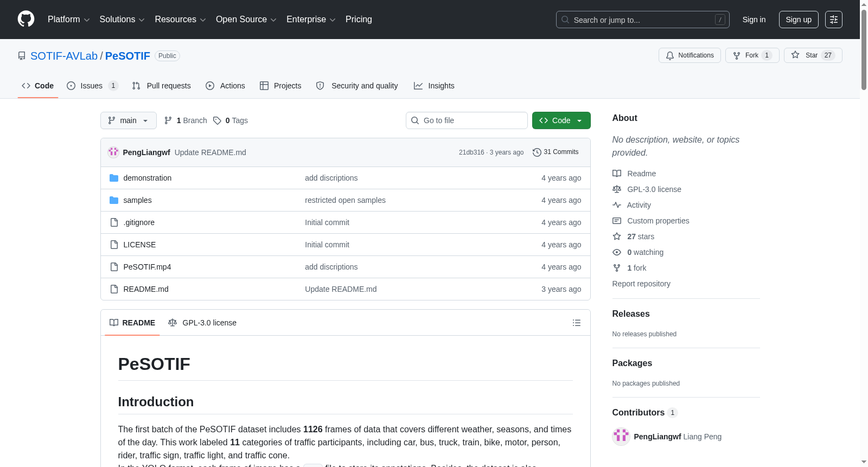Click the history clock icon by 31 Commits

pyautogui.click(x=537, y=152)
